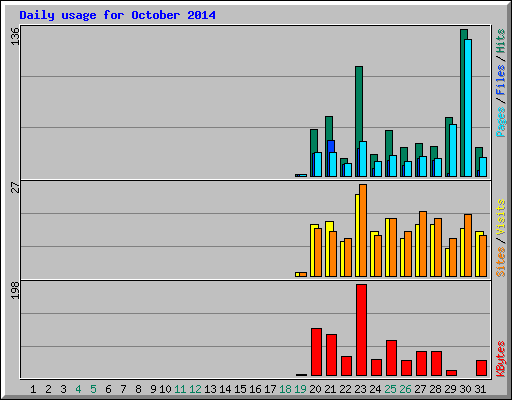Click day label 23 on the x-axis
The width and height of the screenshot is (512, 400).
(360, 389)
